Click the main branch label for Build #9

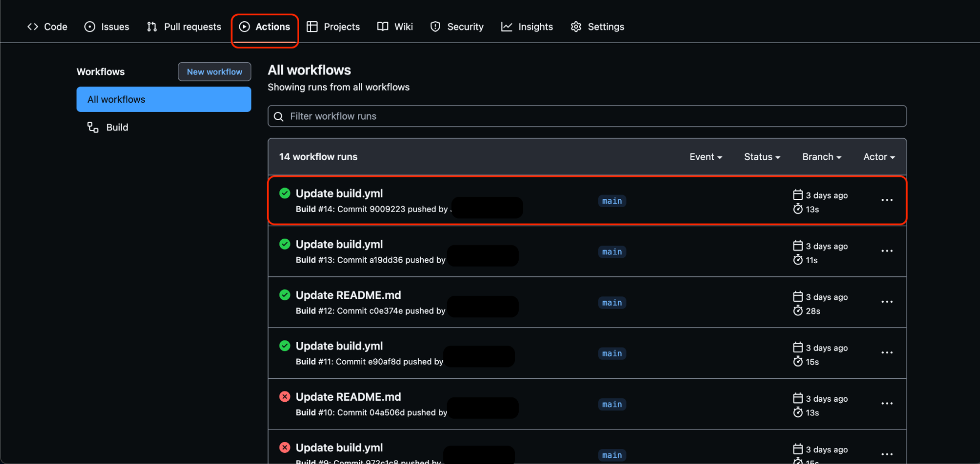pyautogui.click(x=612, y=455)
